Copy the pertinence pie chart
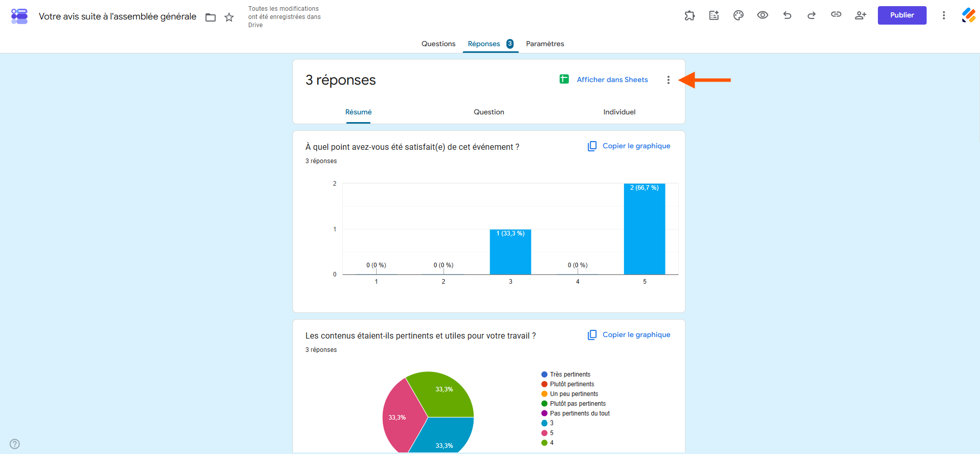 (629, 334)
